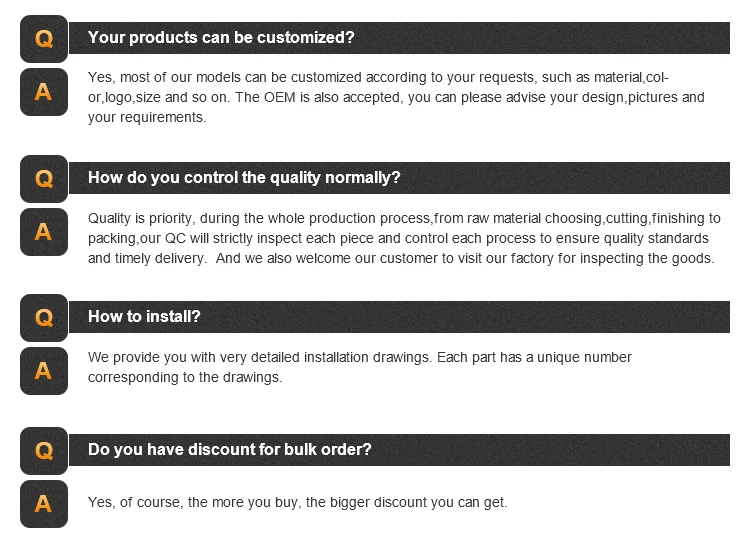Click the Q icon beside the bulk order question

pos(44,451)
